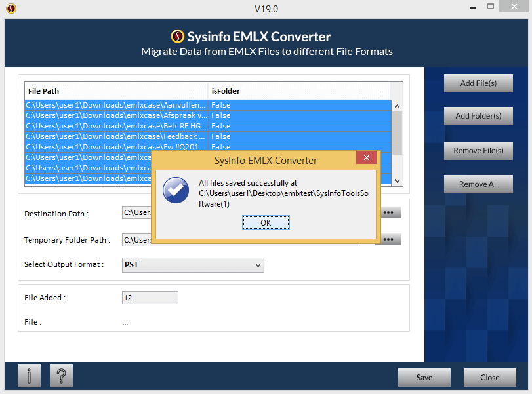Screen dimensions: 532x394
Task: Click the Destination Path text field
Action: [136, 212]
